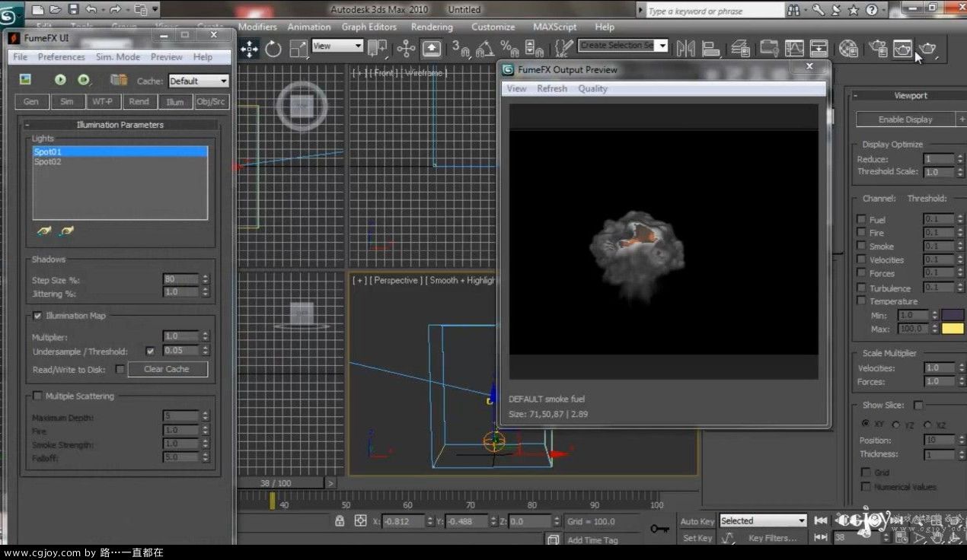The height and width of the screenshot is (560, 967).
Task: Open the Graph Editors menu
Action: coord(369,27)
